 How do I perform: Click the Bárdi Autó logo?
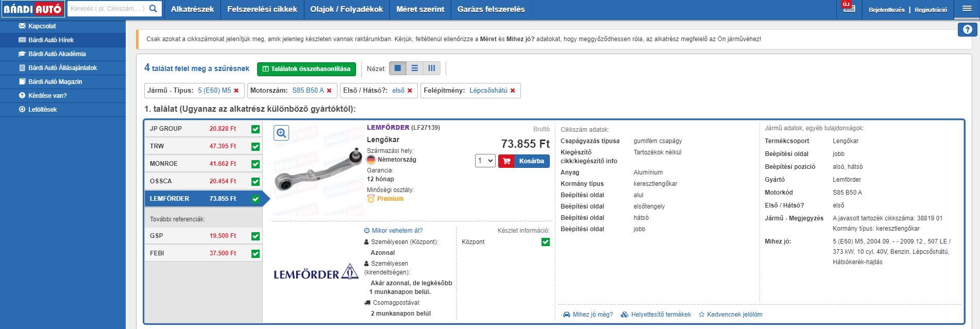(x=33, y=9)
